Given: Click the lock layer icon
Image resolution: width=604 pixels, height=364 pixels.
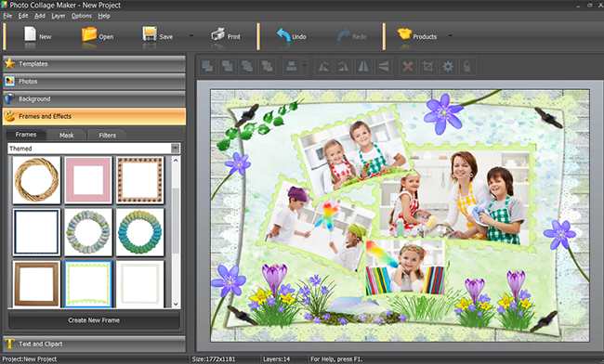Looking at the screenshot, I should click(x=466, y=67).
